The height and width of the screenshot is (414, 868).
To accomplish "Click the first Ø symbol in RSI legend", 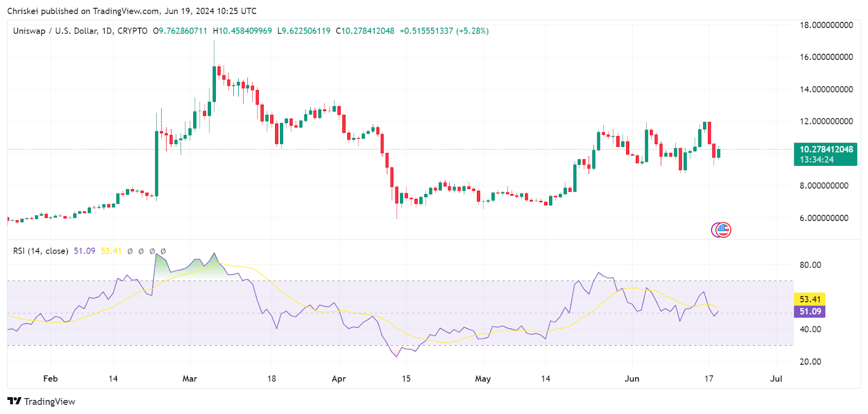I will 130,251.
